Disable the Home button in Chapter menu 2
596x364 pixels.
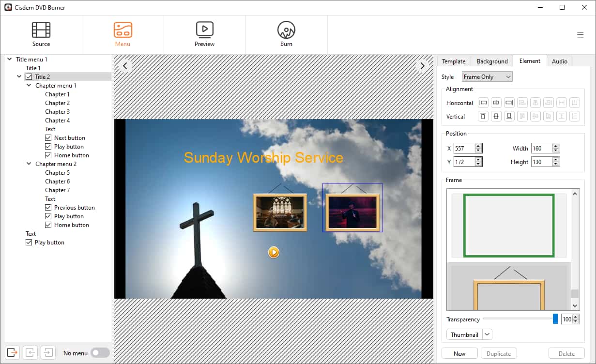48,225
